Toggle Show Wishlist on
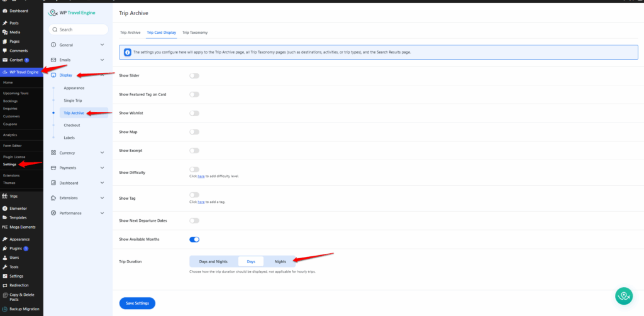Screen dimensions: 644x316 (194, 113)
